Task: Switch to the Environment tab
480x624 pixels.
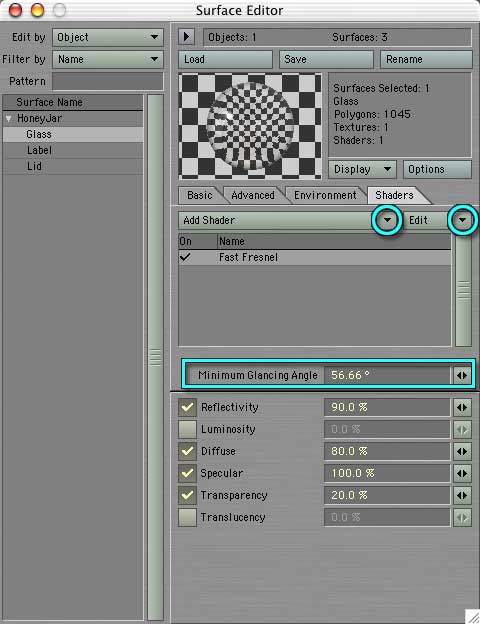Action: pos(325,195)
